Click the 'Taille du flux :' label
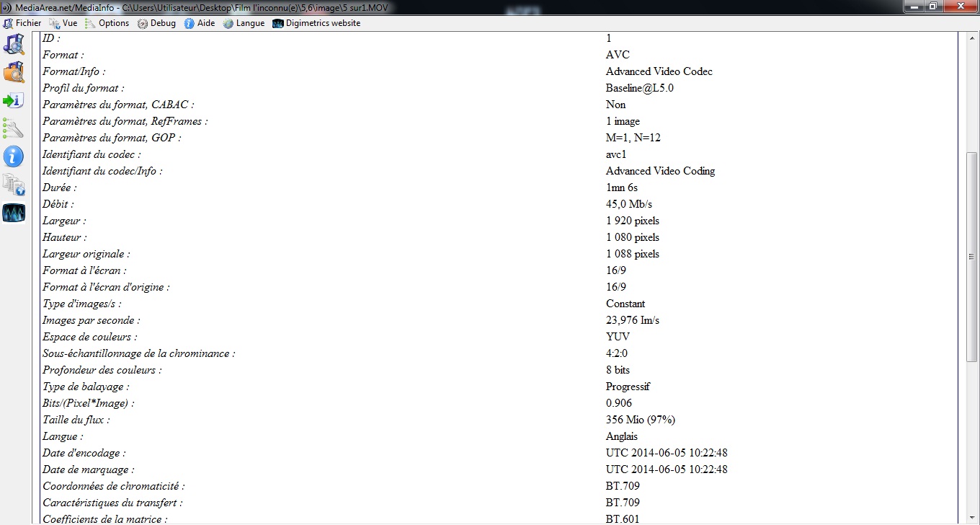The image size is (980, 525). point(76,420)
